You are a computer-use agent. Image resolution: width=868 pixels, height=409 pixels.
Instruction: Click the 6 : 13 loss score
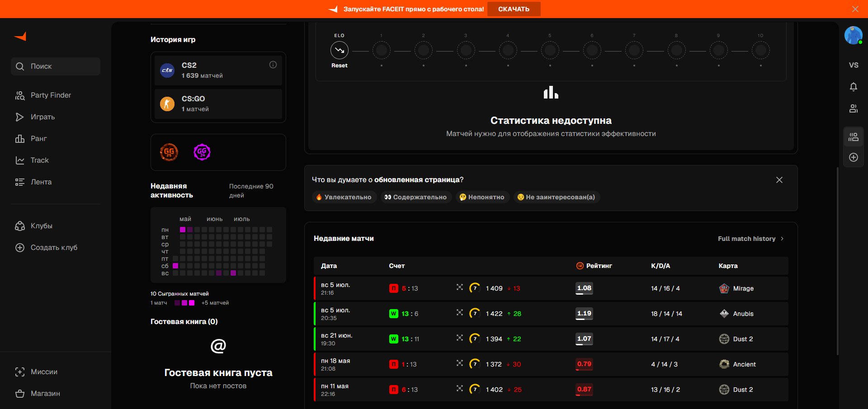410,390
